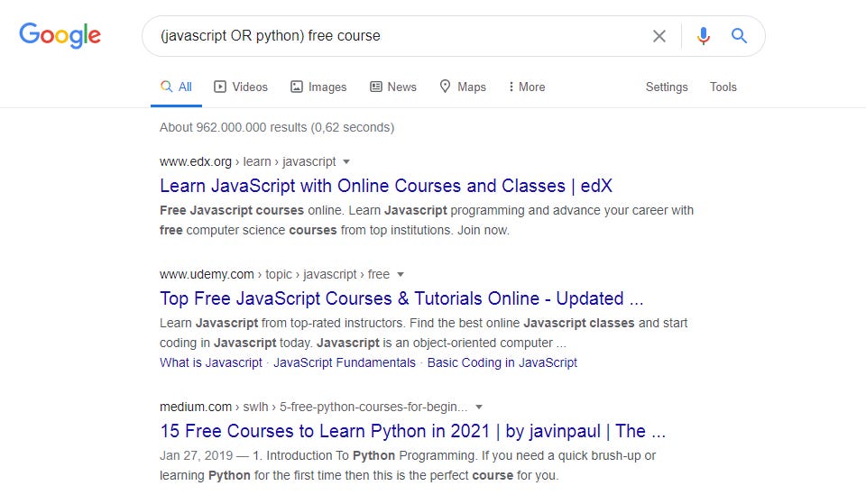Click the Jan 27, 2019 date text
The width and height of the screenshot is (866, 504).
click(x=196, y=455)
